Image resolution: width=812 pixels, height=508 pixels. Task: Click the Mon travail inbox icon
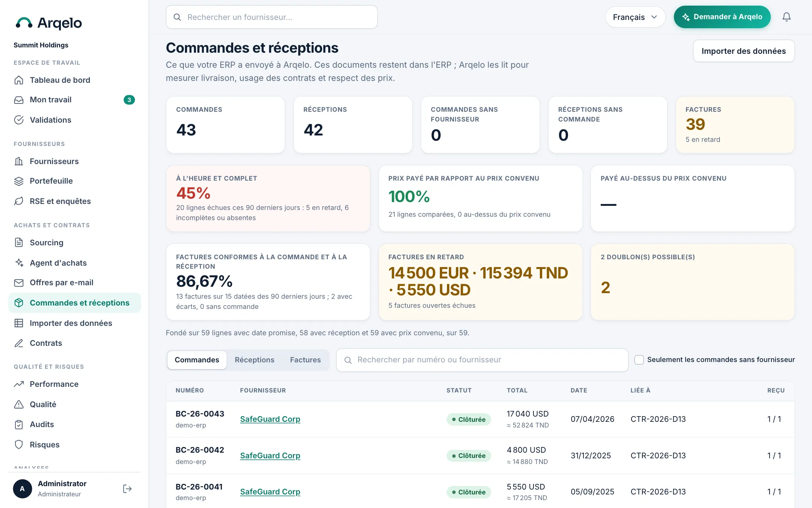[19, 100]
